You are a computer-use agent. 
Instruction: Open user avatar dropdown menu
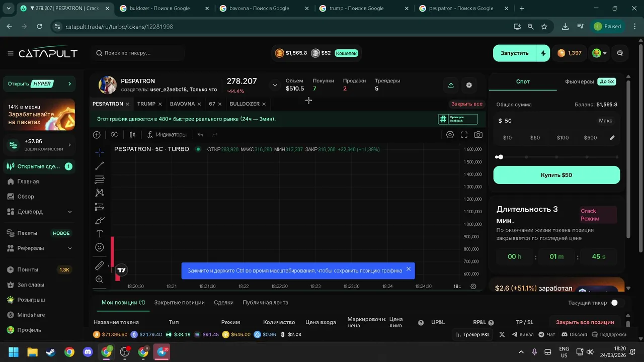(599, 53)
